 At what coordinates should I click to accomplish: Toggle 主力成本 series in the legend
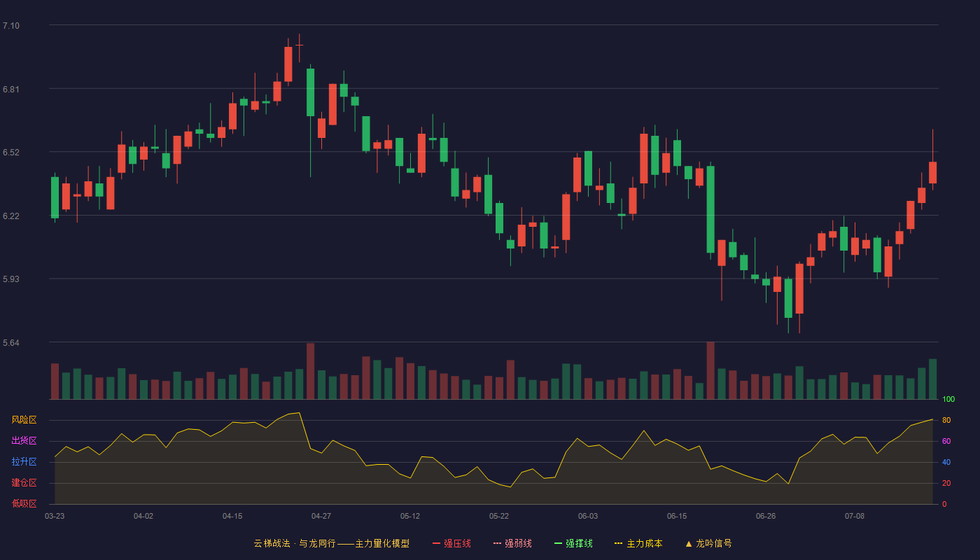(638, 543)
